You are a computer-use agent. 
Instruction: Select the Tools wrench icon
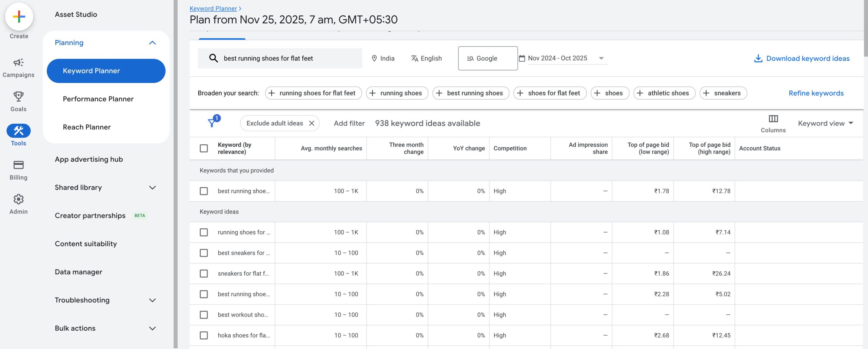pyautogui.click(x=18, y=131)
